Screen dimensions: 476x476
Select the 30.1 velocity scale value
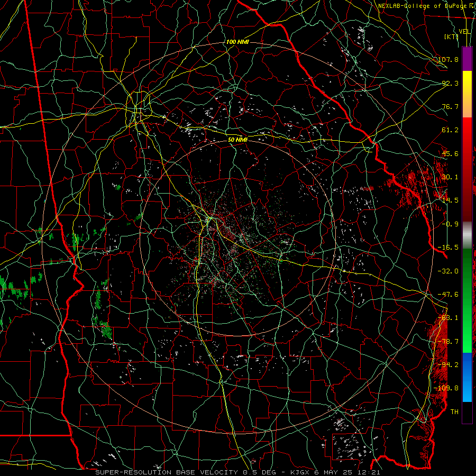[451, 177]
